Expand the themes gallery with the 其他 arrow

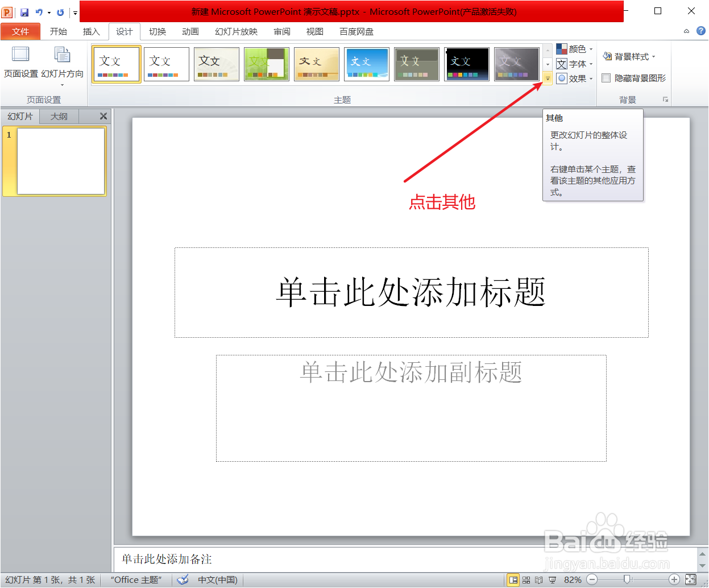click(546, 78)
